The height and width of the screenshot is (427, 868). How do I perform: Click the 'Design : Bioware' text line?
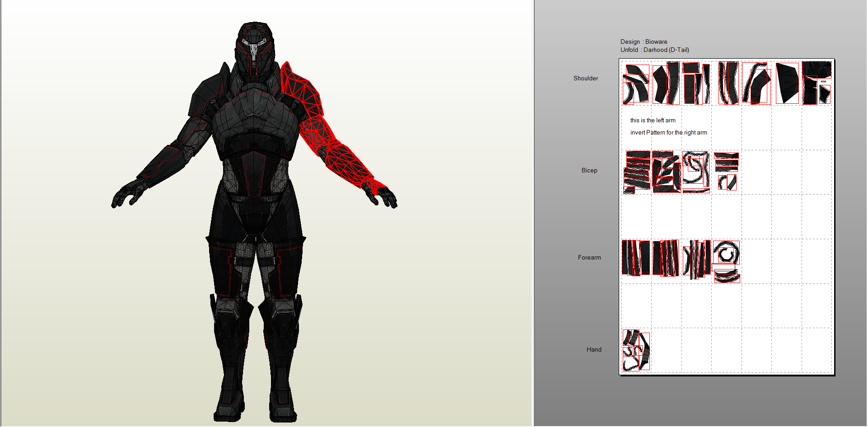644,42
